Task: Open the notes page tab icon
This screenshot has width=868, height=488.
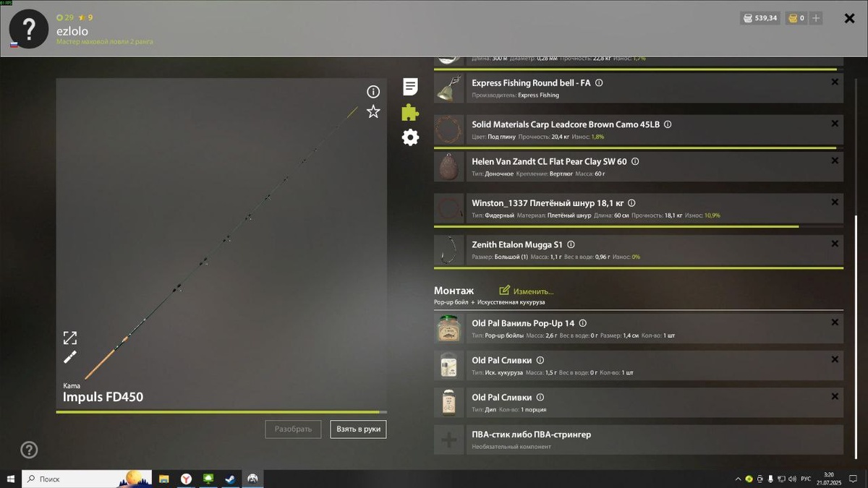Action: [x=410, y=87]
